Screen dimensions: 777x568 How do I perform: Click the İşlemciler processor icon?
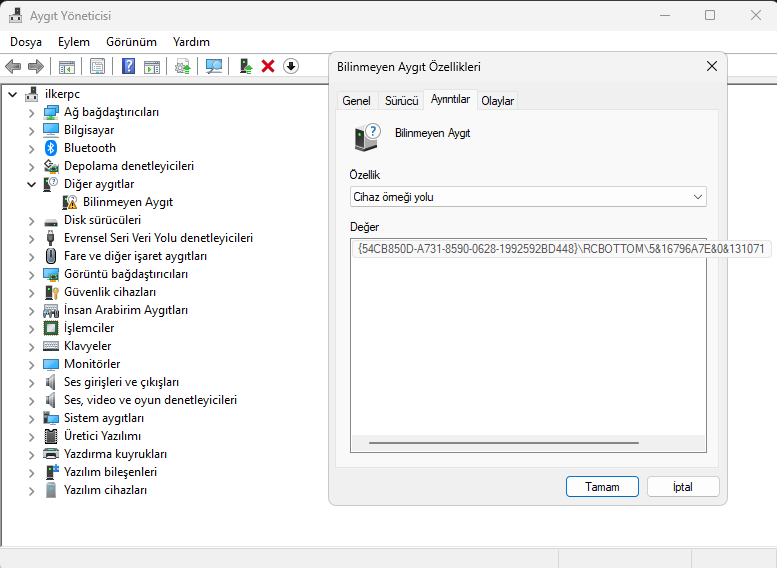point(51,328)
